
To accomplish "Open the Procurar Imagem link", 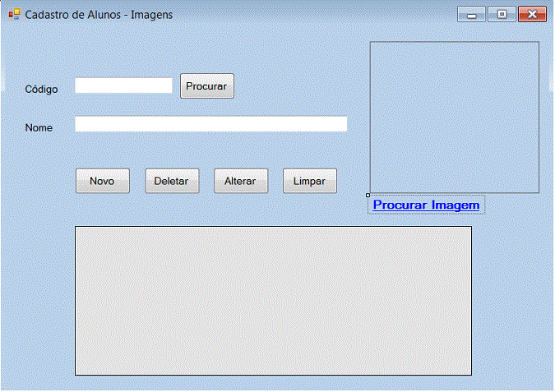I will click(x=426, y=205).
